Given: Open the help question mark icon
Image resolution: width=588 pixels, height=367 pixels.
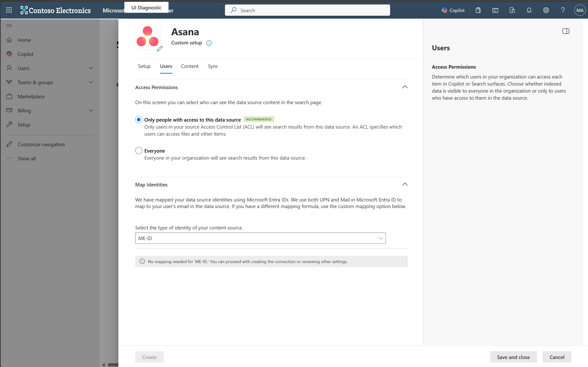Looking at the screenshot, I should pos(563,10).
